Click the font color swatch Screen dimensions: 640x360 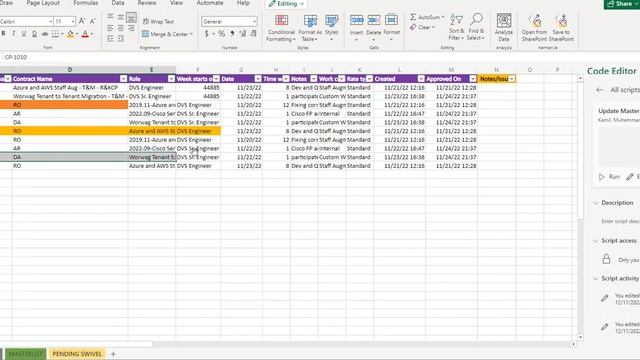85,34
